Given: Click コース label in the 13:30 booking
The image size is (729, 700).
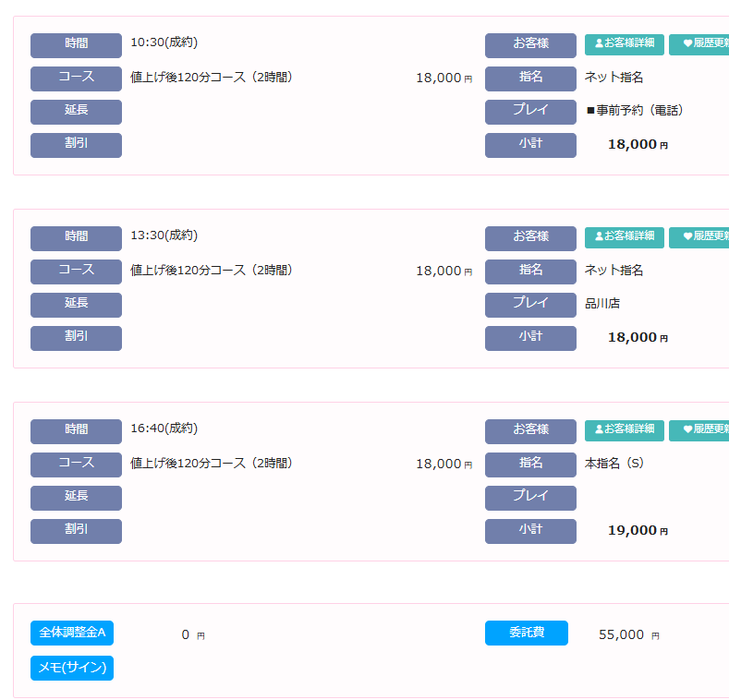Looking at the screenshot, I should (76, 271).
